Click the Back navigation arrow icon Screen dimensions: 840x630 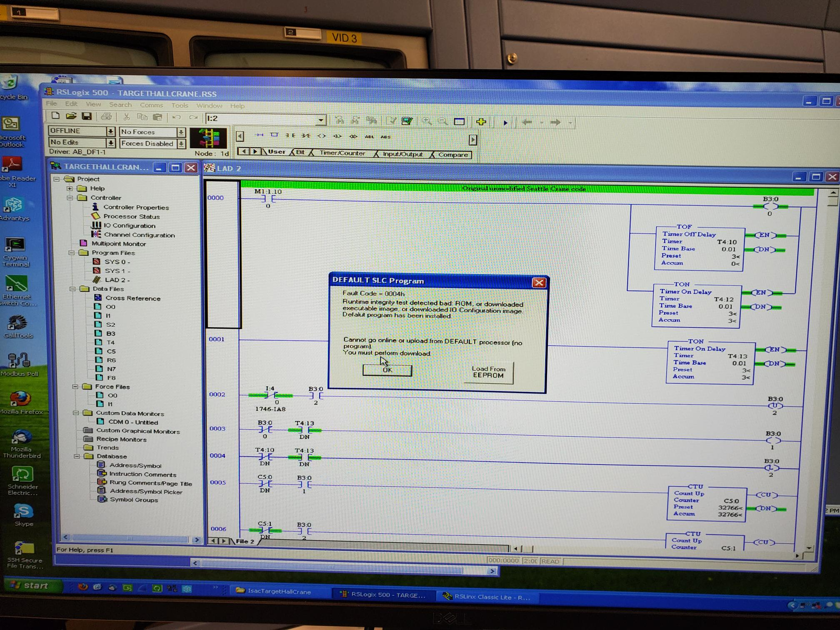pos(527,122)
